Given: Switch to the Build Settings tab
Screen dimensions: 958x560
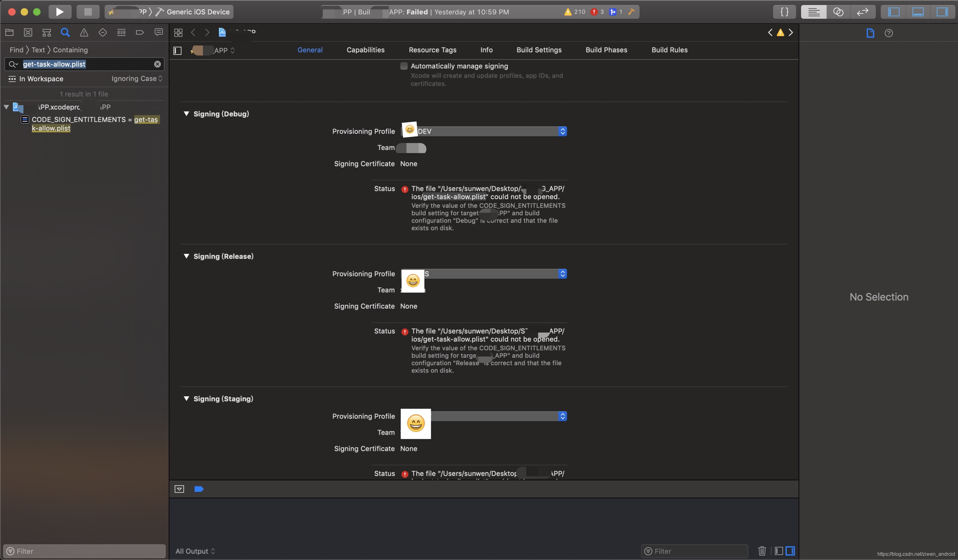Looking at the screenshot, I should click(539, 50).
